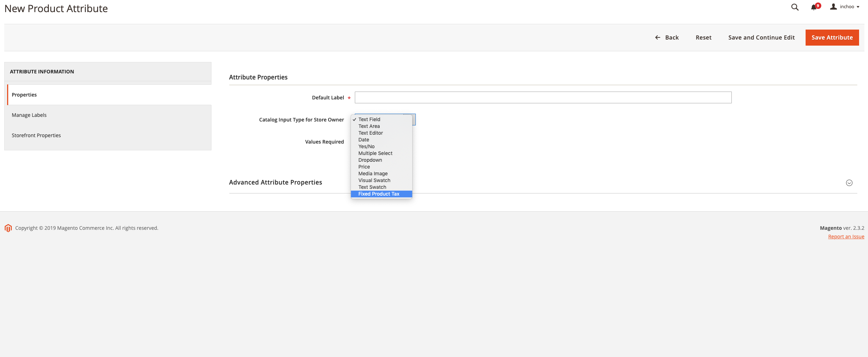The image size is (868, 357).
Task: Click Save and Continue Edit
Action: point(761,37)
